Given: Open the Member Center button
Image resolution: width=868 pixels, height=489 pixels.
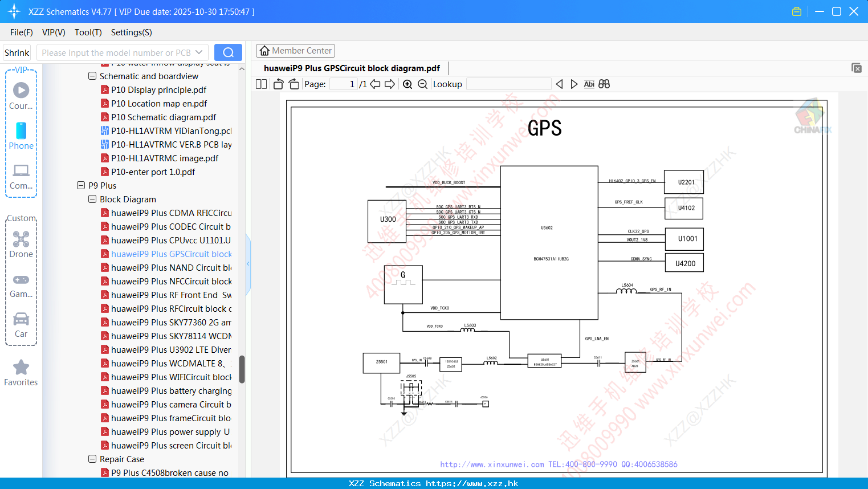Looking at the screenshot, I should (295, 51).
